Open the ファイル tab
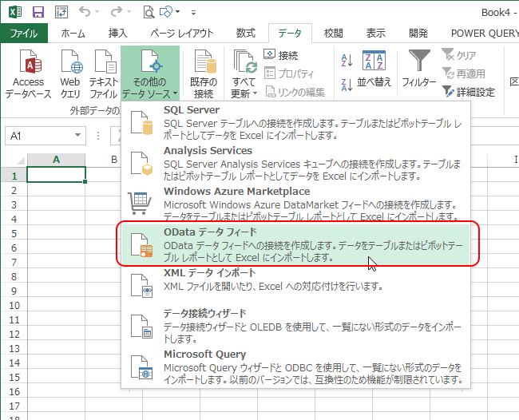519x420 pixels. pos(24,33)
